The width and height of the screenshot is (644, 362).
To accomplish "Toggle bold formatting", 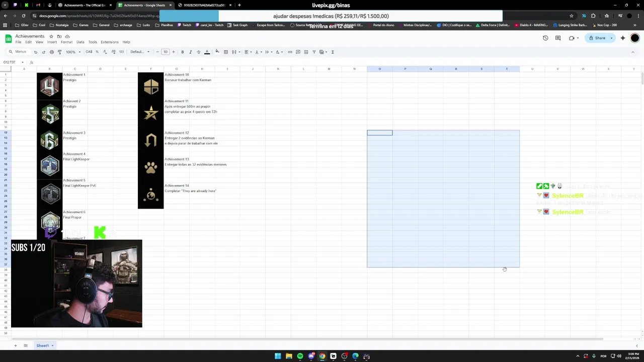I will coord(182,52).
